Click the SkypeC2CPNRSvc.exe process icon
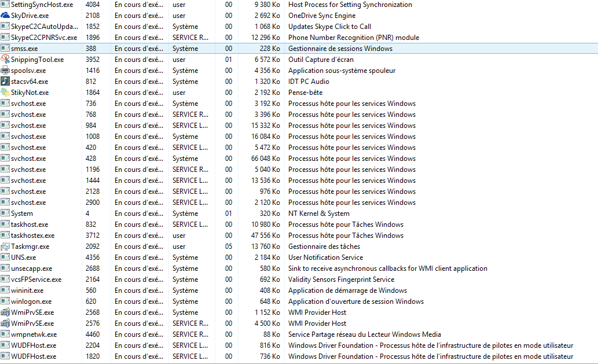 tap(5, 38)
